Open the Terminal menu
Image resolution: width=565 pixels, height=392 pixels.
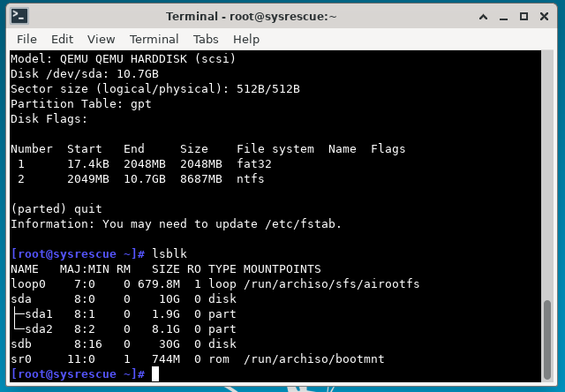[154, 39]
